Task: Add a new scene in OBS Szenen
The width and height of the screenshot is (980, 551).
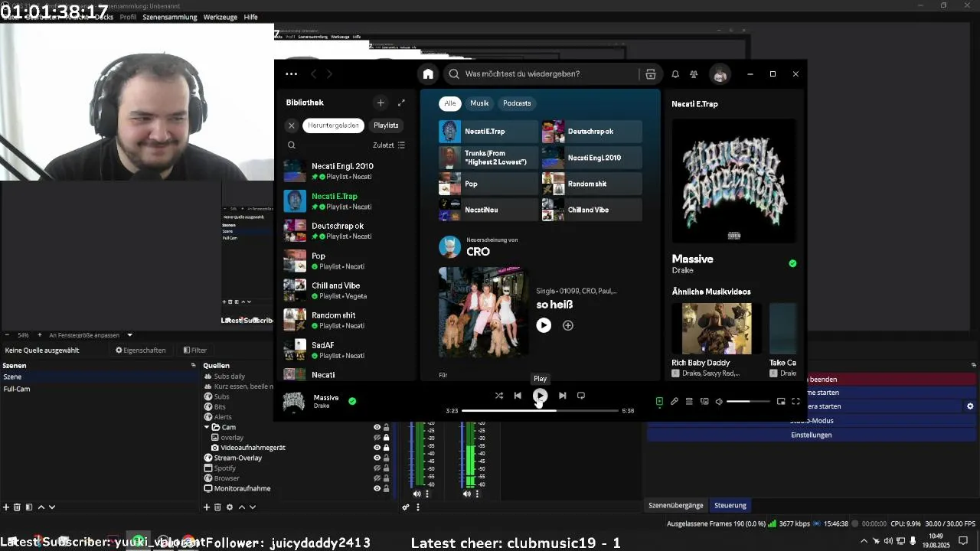Action: [6, 507]
